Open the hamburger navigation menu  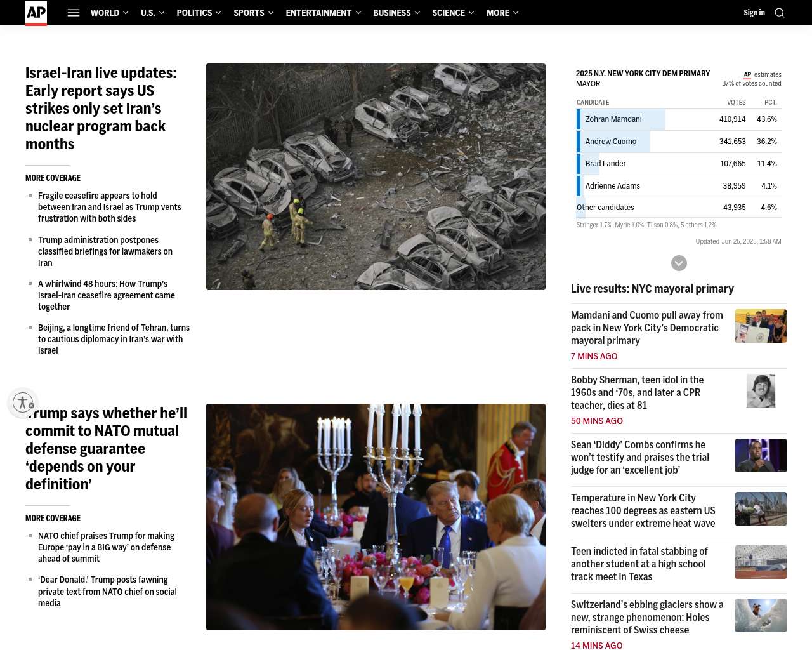(74, 13)
